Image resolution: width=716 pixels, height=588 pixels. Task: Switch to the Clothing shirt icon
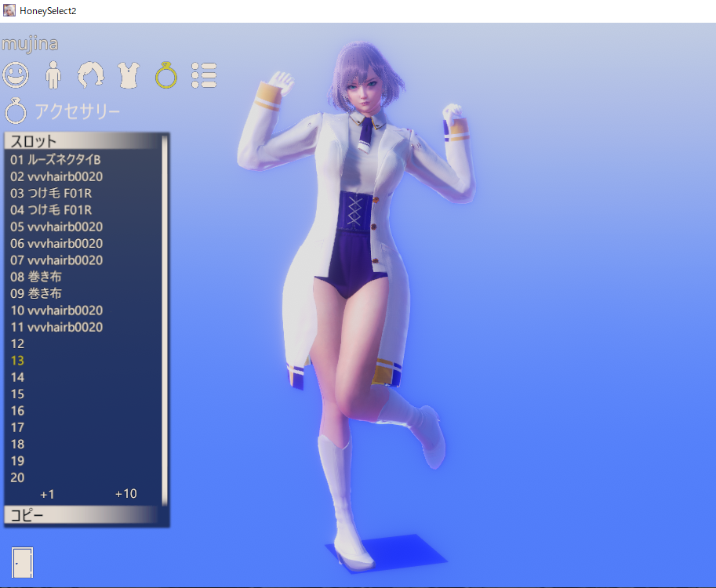[x=127, y=75]
